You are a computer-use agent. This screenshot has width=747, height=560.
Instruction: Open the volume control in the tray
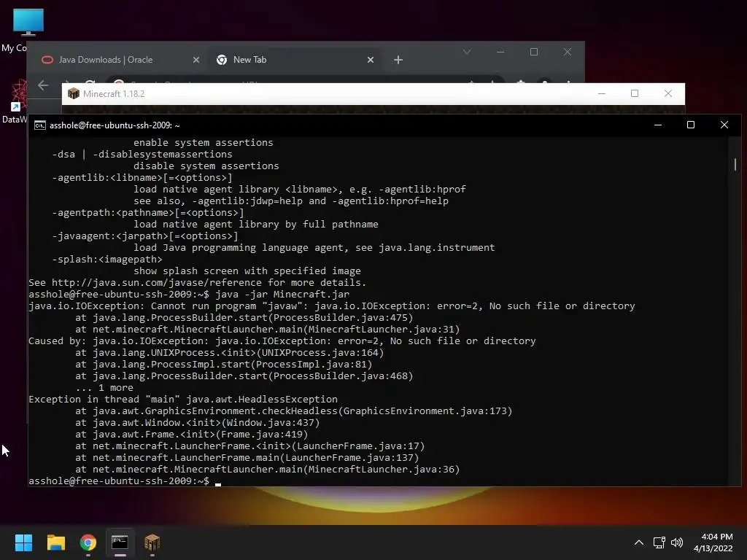(x=676, y=542)
